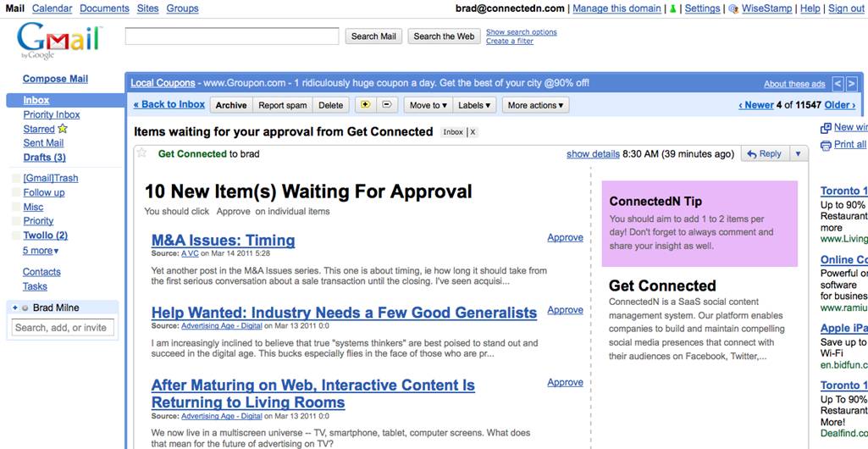868x449 pixels.
Task: Open Contacts in sidebar
Action: pyautogui.click(x=41, y=272)
